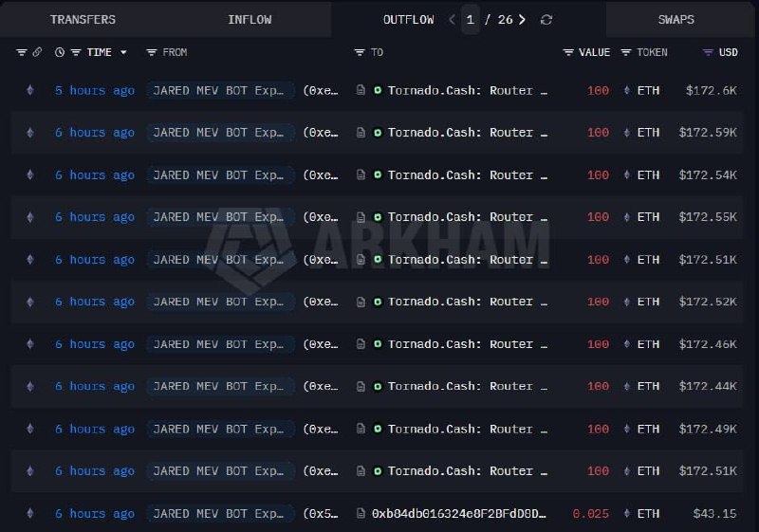Image resolution: width=759 pixels, height=532 pixels.
Task: Click contract document icon on the $172.54K row
Action: [361, 174]
